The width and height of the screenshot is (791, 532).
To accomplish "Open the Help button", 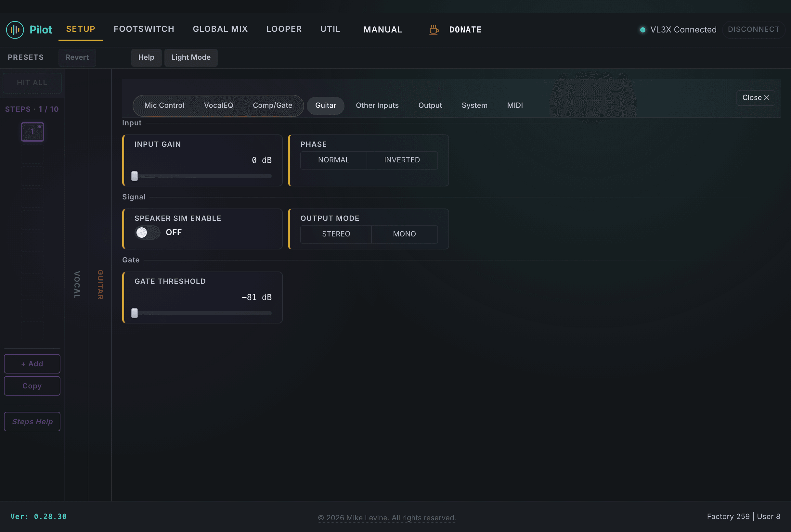I will tap(146, 57).
